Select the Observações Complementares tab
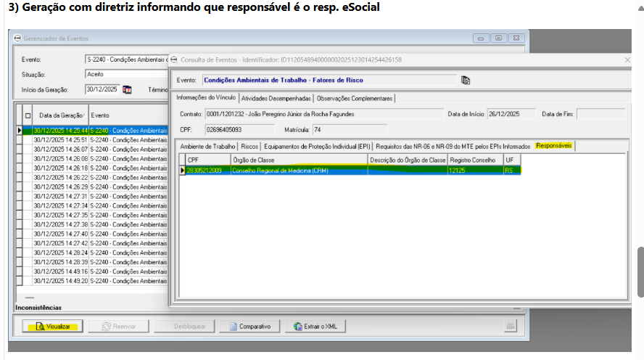The width and height of the screenshot is (644, 360). tap(355, 98)
